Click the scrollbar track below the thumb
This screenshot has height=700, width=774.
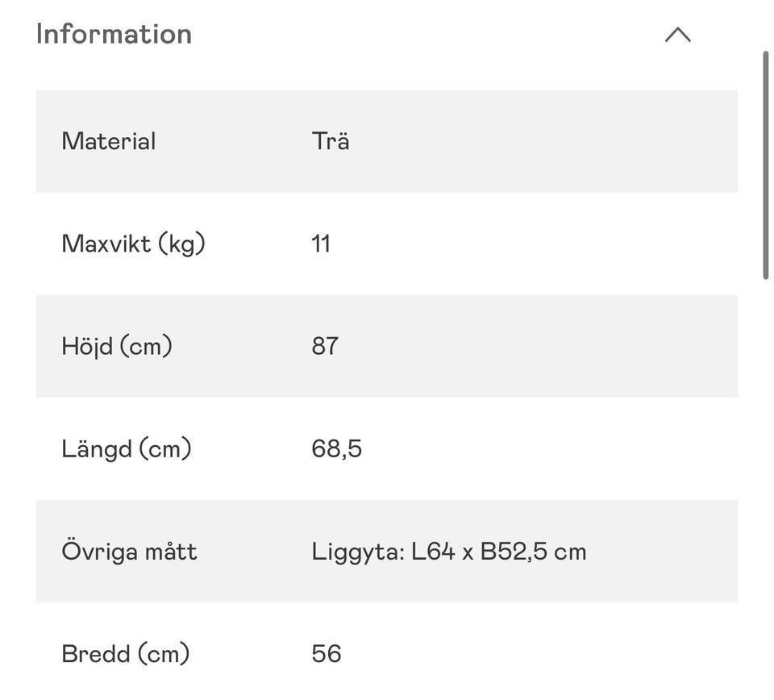pyautogui.click(x=765, y=484)
